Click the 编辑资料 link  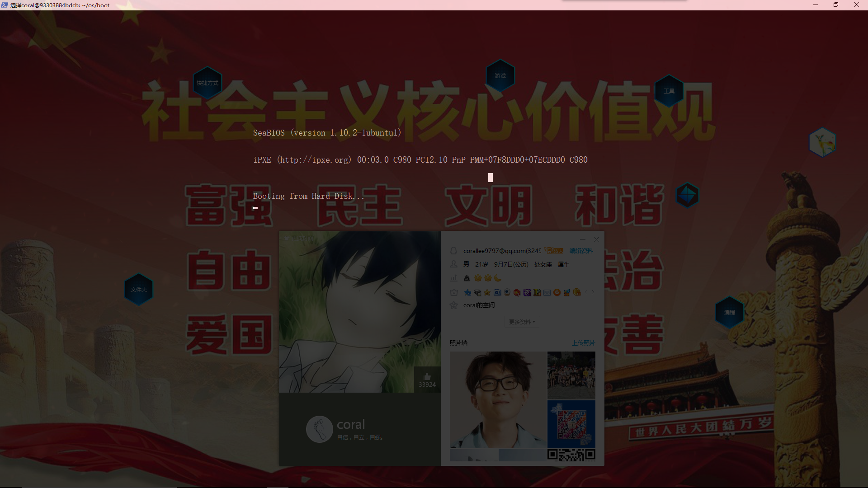[x=581, y=251]
